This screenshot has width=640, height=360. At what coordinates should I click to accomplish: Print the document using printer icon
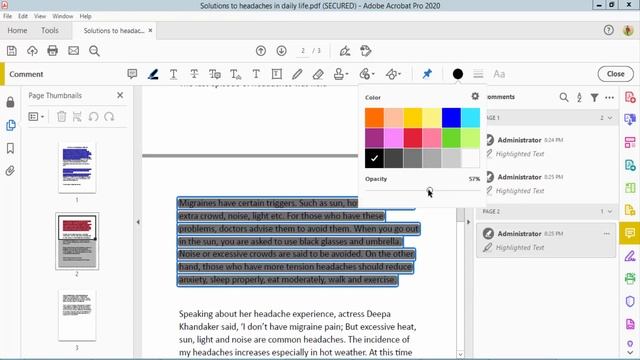53,51
